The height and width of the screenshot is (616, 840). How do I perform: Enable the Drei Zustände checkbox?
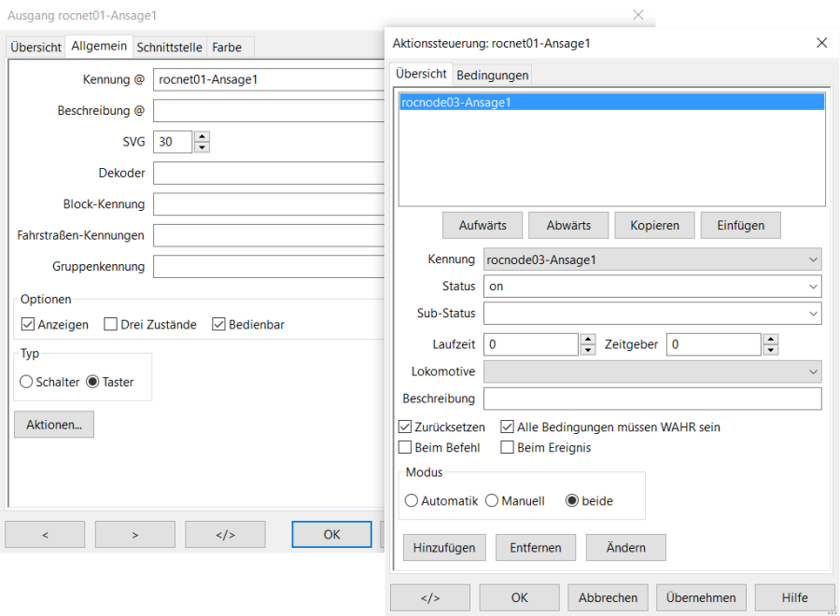point(111,325)
